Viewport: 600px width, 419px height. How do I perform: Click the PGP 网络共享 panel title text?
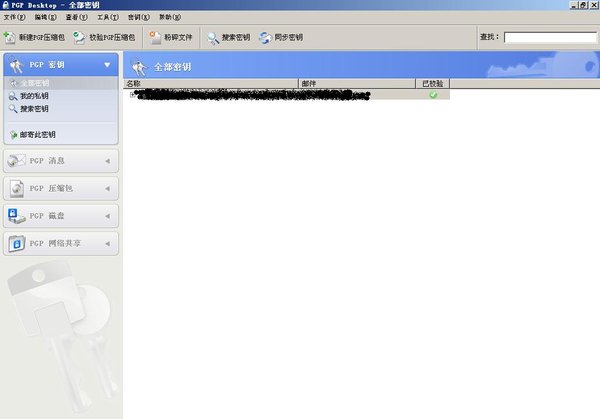point(55,243)
